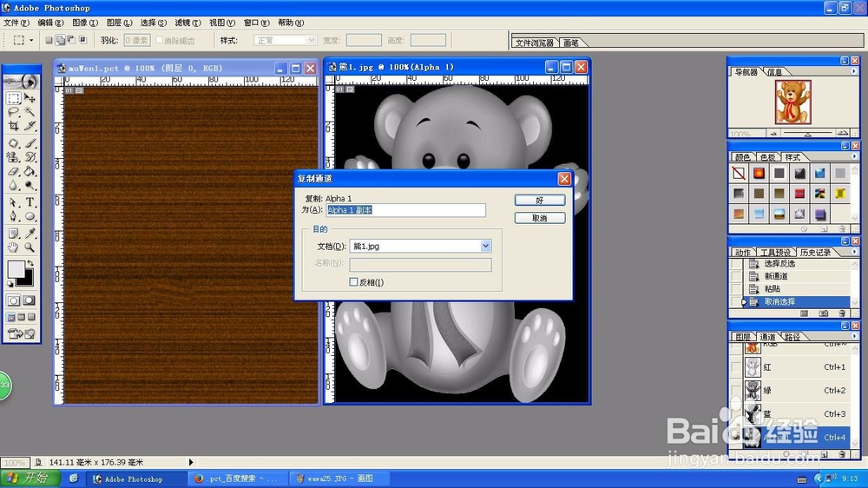Click Jump to ImageReady icon in toolbox
This screenshot has height=488, width=868.
(21, 333)
